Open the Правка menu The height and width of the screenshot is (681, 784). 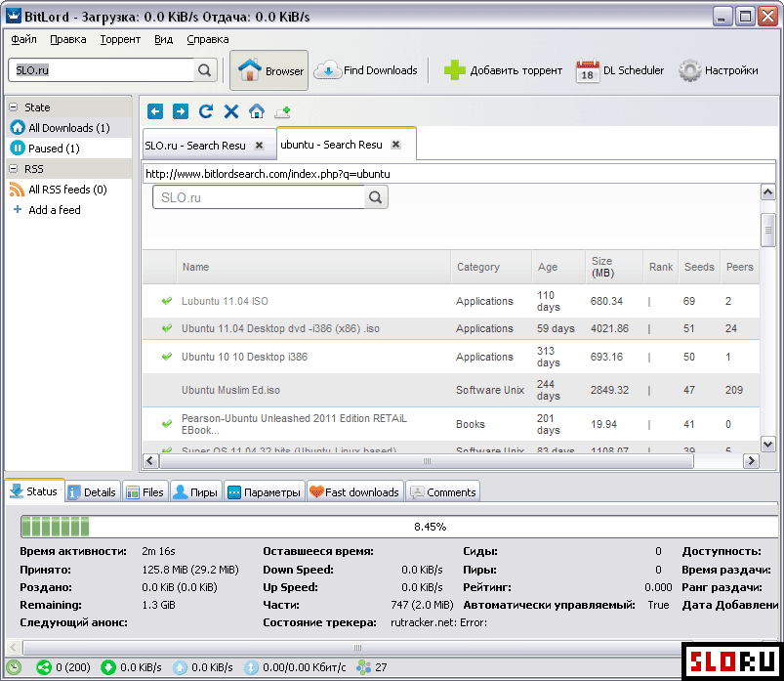click(68, 39)
